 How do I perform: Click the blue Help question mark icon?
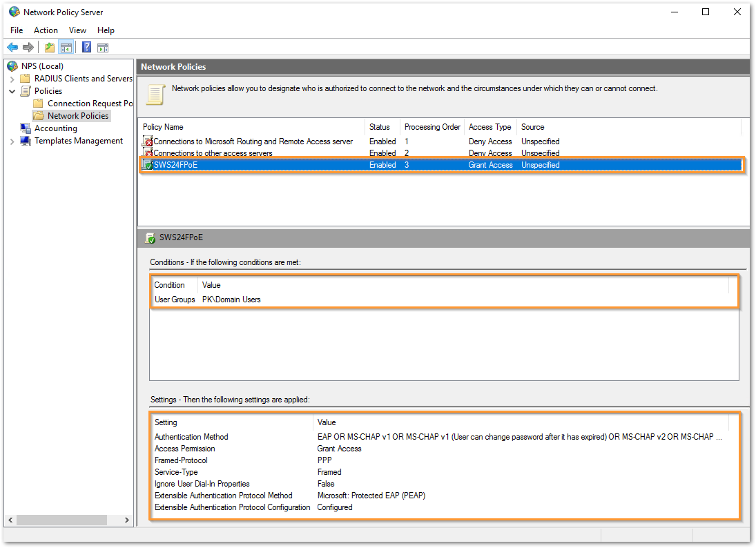87,48
